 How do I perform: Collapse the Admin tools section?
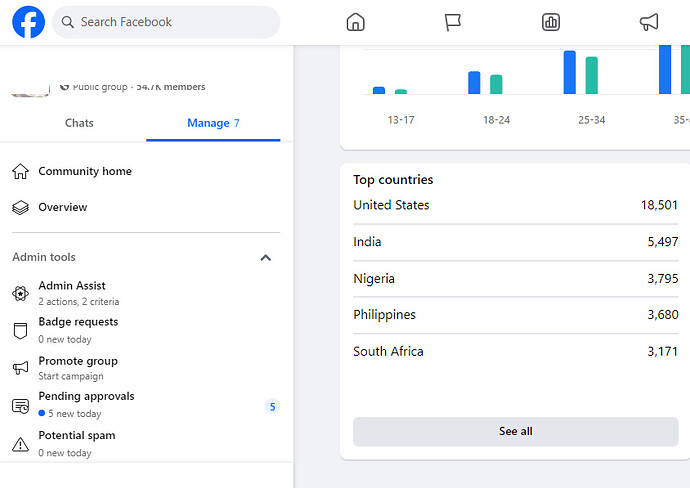click(x=266, y=257)
